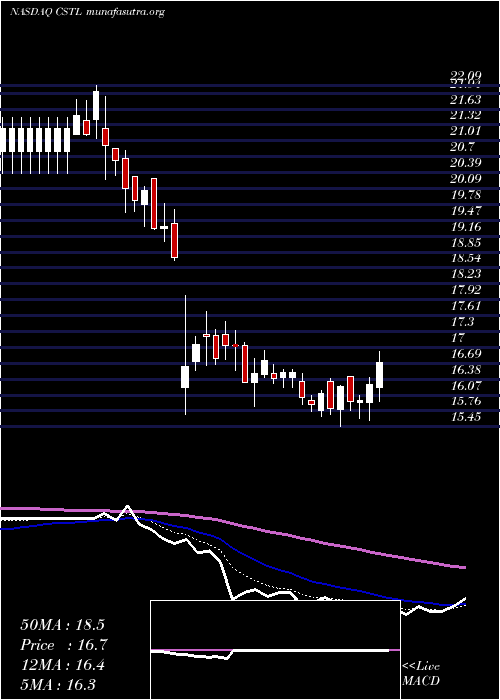The width and height of the screenshot is (500, 700).
Task: Click the 17.3 price axis label
Action: coord(462,322)
